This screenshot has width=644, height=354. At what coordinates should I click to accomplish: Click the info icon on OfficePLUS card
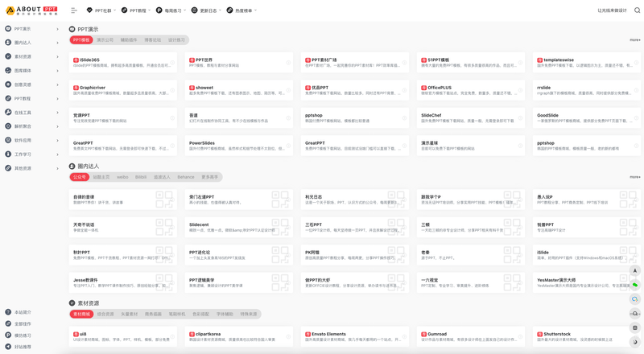[520, 90]
